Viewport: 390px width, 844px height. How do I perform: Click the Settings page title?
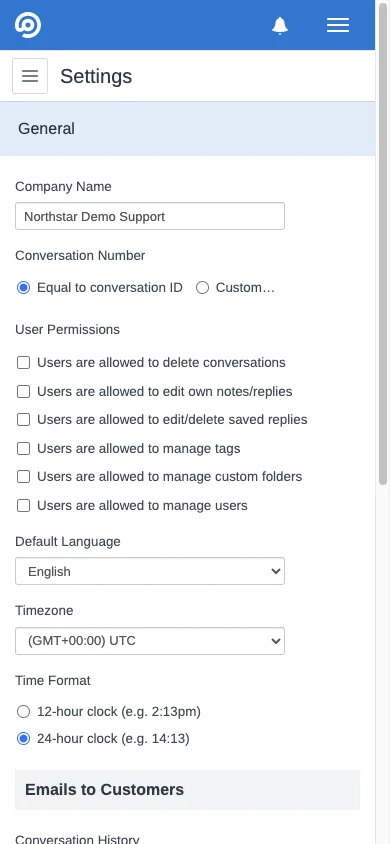(96, 76)
